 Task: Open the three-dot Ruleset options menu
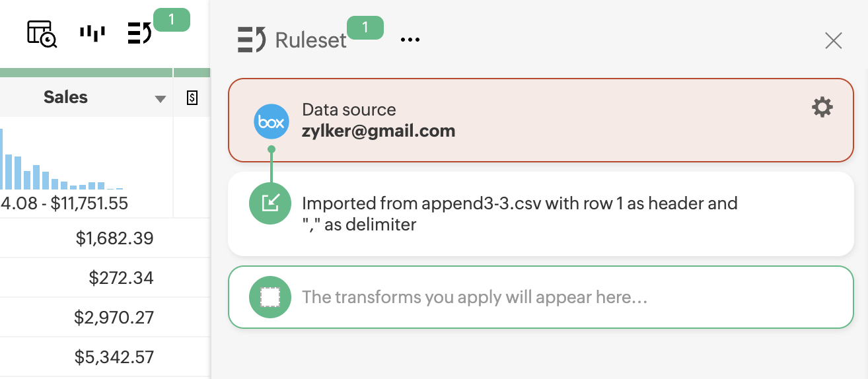pyautogui.click(x=410, y=40)
